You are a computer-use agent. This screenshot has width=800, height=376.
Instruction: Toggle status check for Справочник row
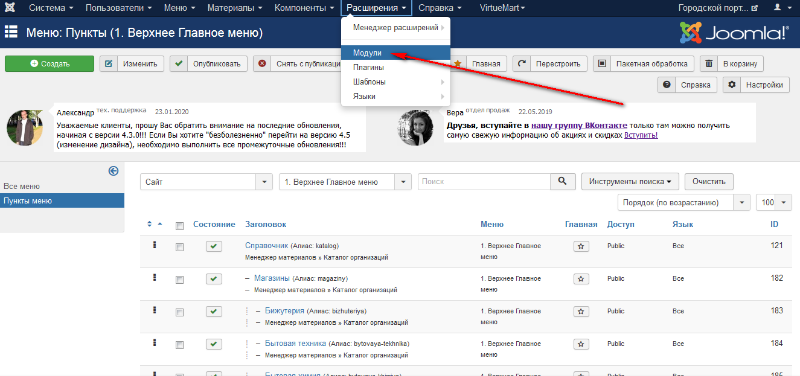pos(214,246)
